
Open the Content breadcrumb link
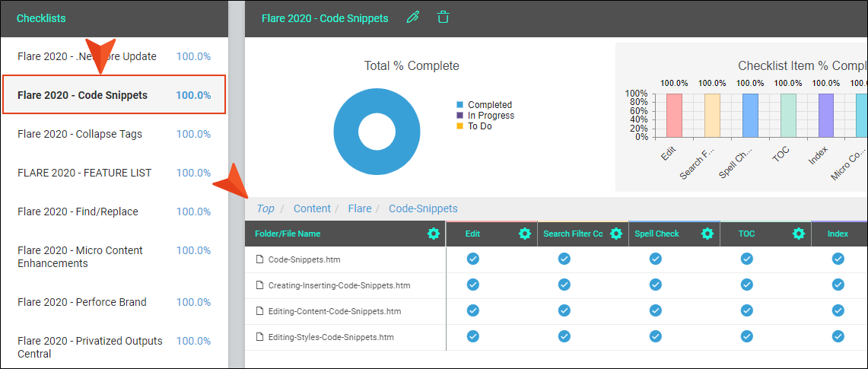[312, 208]
